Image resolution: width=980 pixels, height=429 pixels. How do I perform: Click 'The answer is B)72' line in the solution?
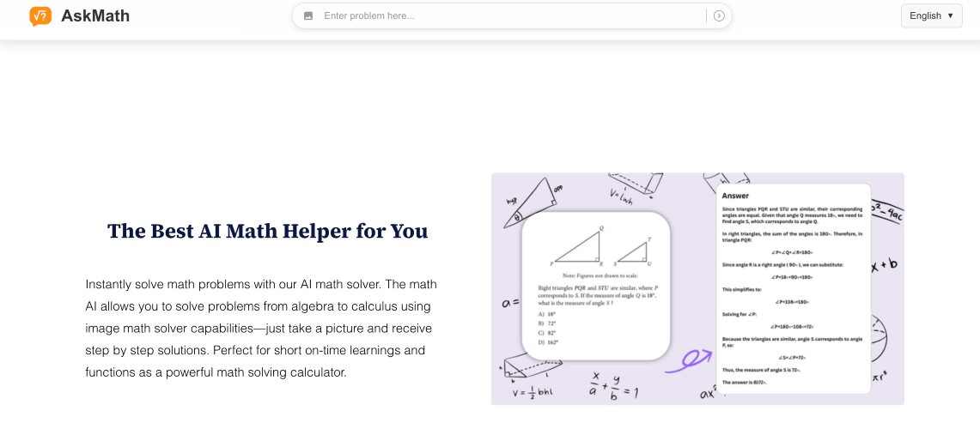click(744, 381)
